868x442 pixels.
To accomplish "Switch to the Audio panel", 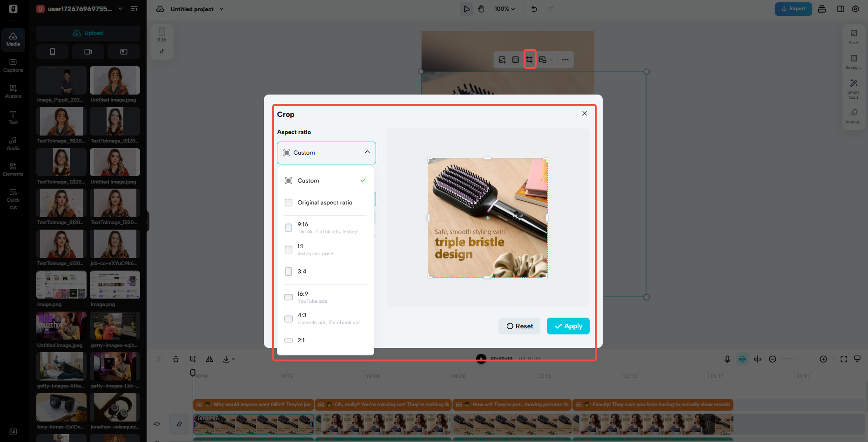I will pyautogui.click(x=13, y=143).
